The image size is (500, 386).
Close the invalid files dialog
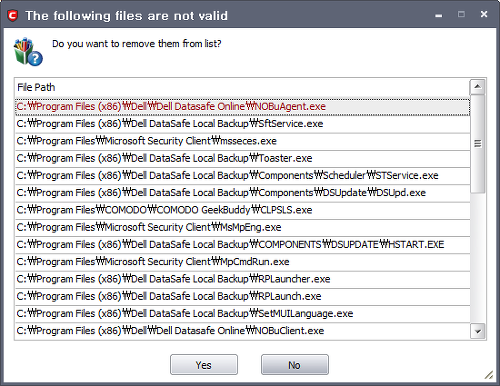pos(484,14)
